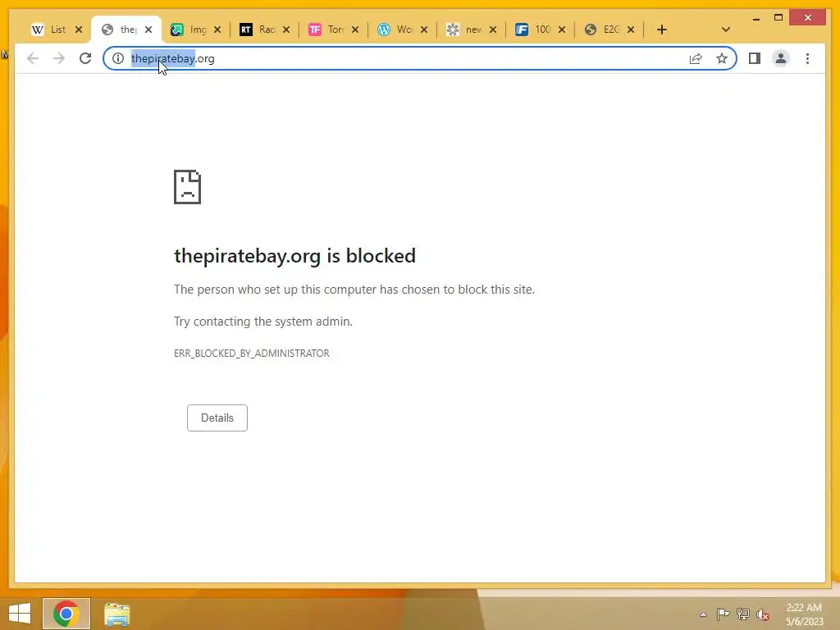The height and width of the screenshot is (630, 840).
Task: Open the profile avatar button
Action: tap(781, 58)
